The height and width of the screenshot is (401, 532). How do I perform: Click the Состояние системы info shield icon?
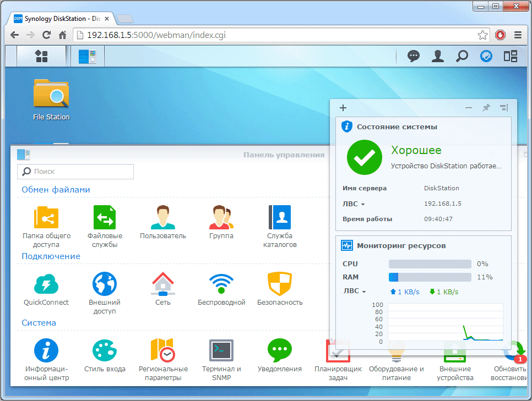point(347,127)
